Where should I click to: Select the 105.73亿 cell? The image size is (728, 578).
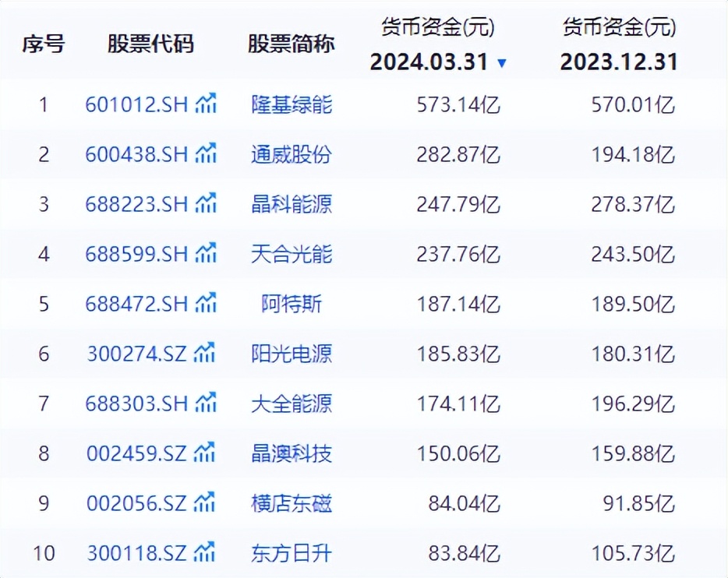633,553
